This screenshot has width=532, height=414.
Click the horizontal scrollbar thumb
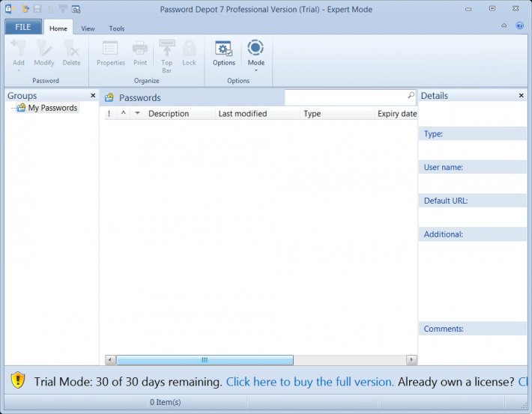[205, 360]
